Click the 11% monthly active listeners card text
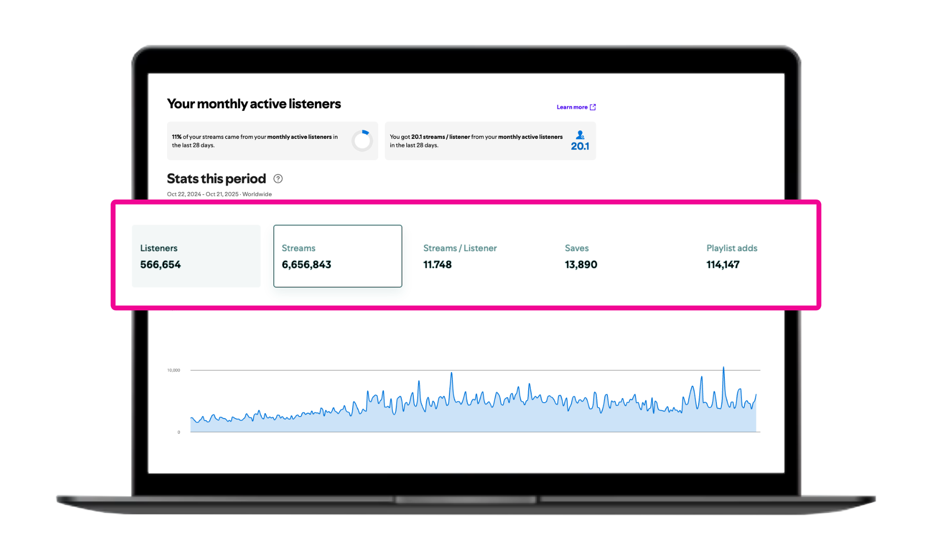 [x=255, y=141]
